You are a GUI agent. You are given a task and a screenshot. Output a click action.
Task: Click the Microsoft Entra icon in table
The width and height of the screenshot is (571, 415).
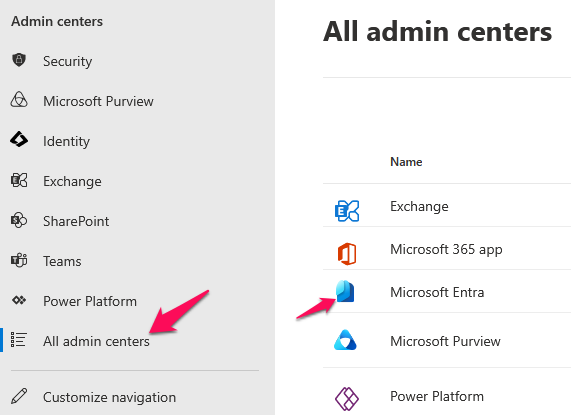click(345, 291)
